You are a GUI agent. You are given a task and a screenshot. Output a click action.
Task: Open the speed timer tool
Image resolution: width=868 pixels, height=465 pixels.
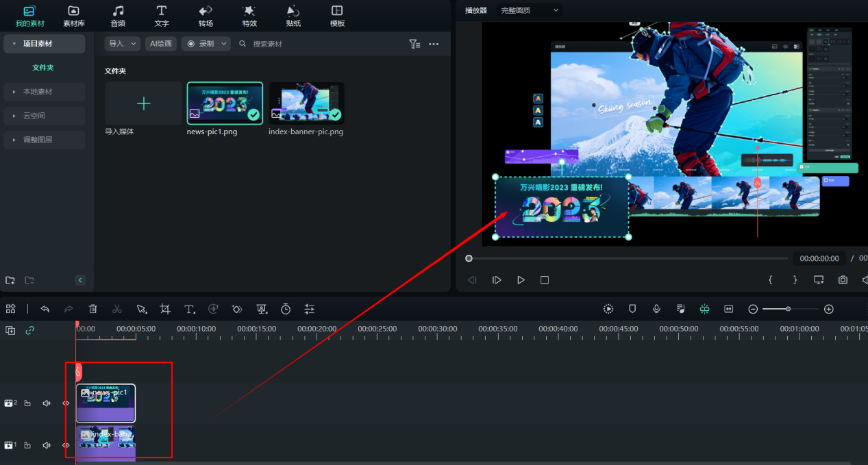click(286, 310)
